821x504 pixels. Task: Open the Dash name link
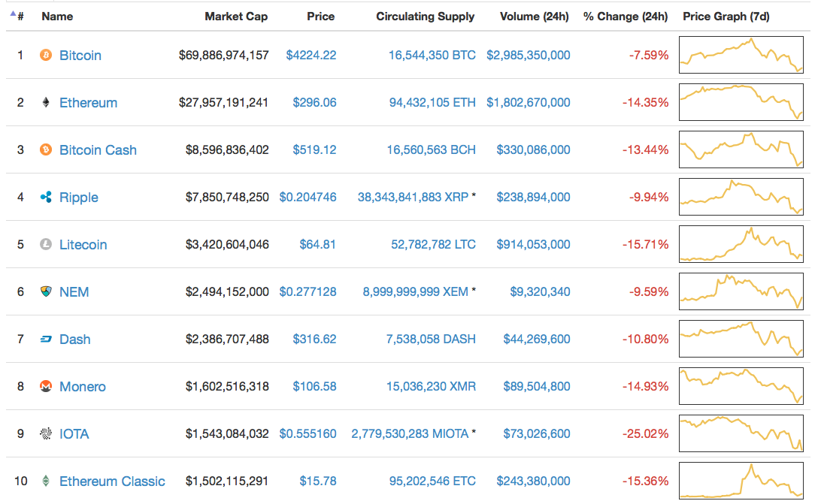point(75,340)
